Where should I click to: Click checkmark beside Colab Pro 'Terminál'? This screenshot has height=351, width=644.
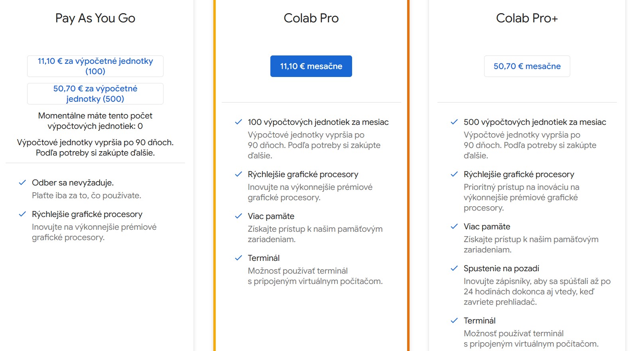pos(238,258)
